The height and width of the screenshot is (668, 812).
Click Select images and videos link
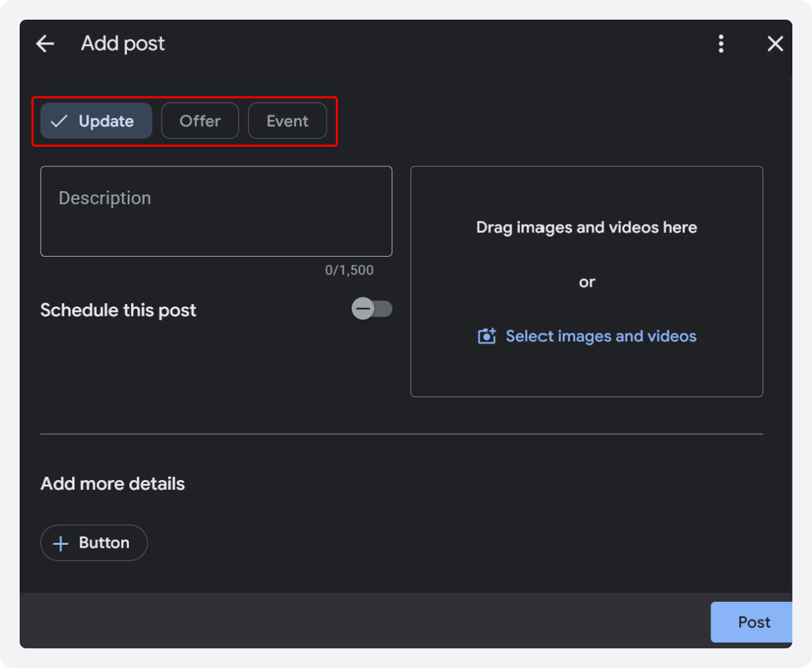600,337
